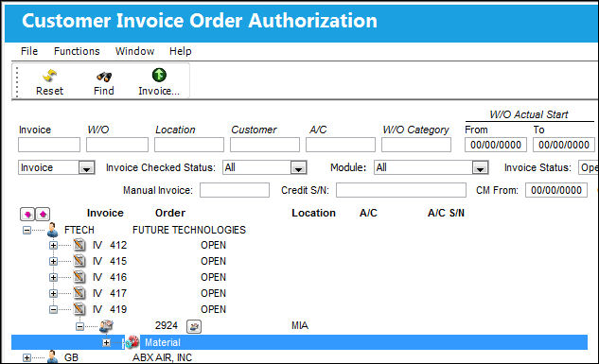Image resolution: width=599 pixels, height=364 pixels.
Task: Click the invoice document icon for IV 417
Action: point(79,293)
